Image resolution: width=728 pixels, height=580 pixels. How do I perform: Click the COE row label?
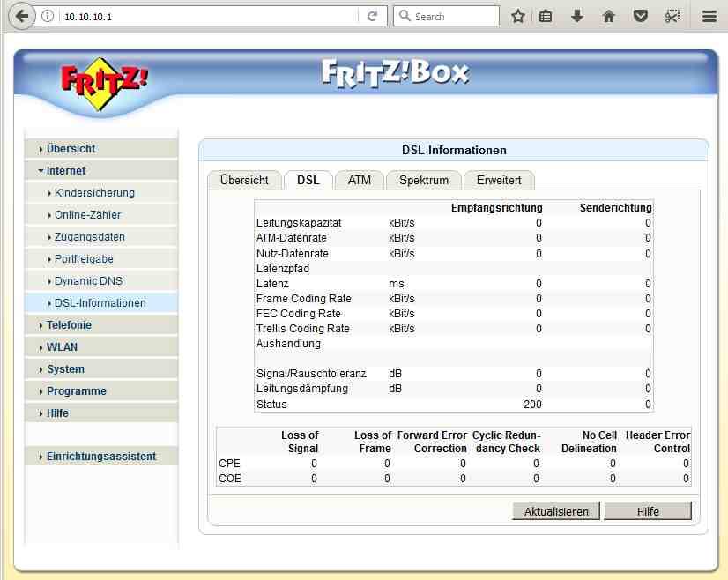(230, 479)
